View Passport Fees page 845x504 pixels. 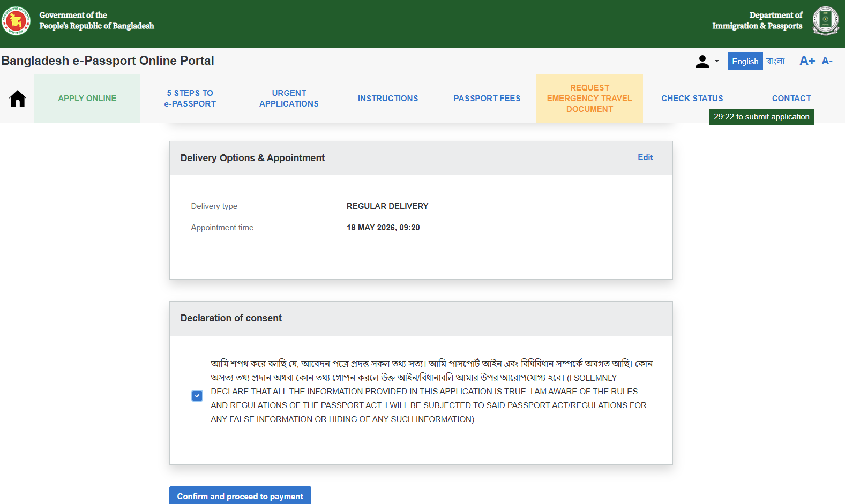click(487, 99)
